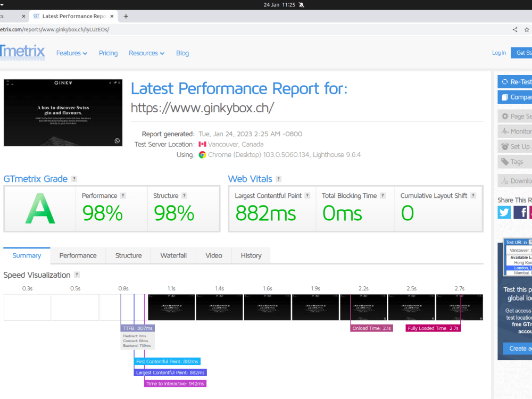This screenshot has width=532, height=399.
Task: Click help icon for Total Blocking Time
Action: pos(383,195)
